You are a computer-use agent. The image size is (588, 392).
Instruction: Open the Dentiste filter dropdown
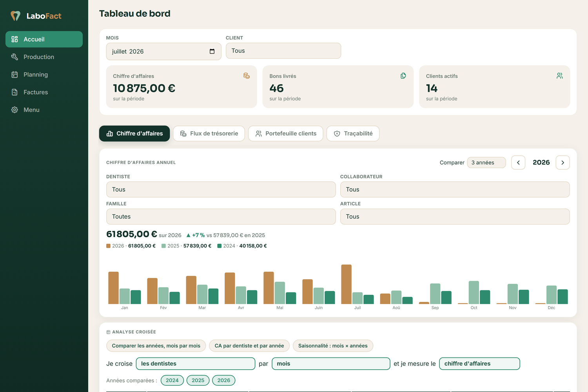pyautogui.click(x=221, y=189)
